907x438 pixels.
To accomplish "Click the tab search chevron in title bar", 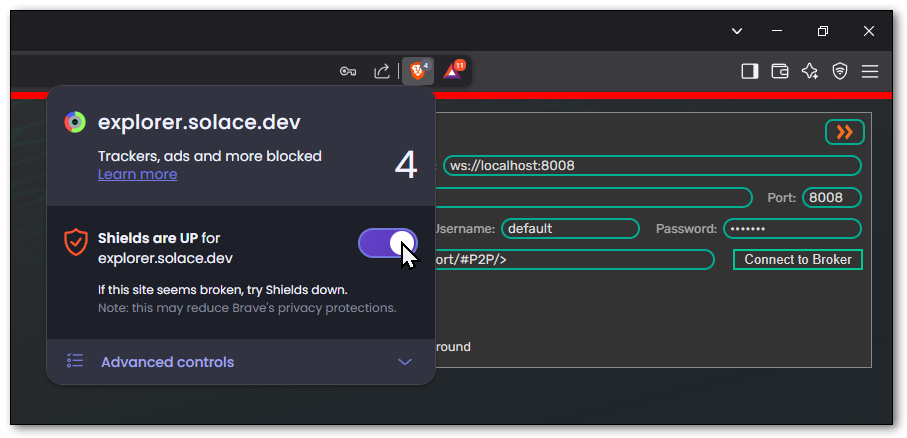I will tap(736, 31).
